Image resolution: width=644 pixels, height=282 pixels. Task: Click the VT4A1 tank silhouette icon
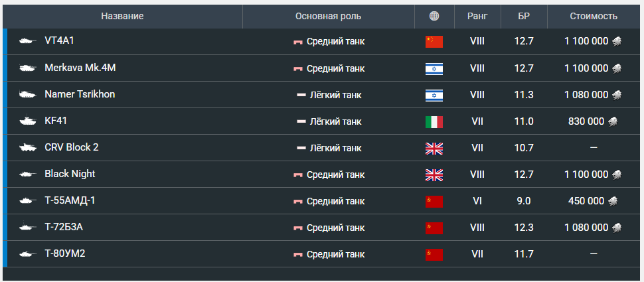[x=27, y=41]
